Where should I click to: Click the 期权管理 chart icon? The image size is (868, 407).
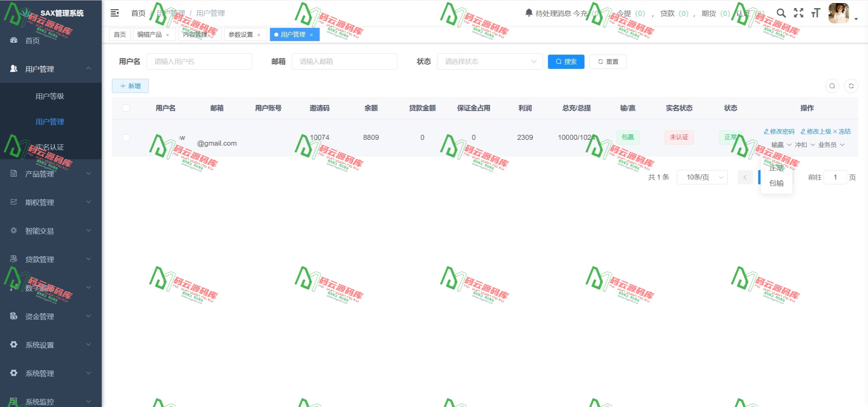14,202
